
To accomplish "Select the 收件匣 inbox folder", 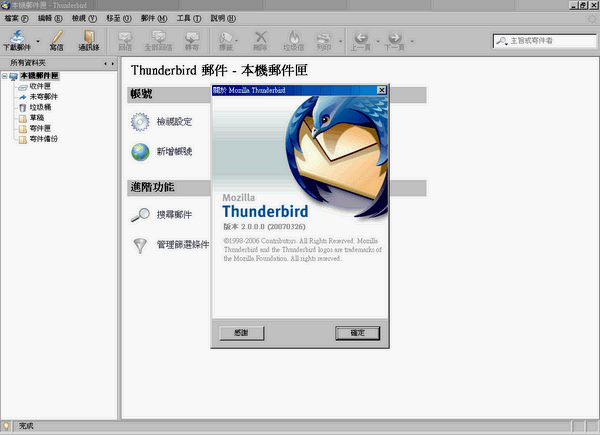I will (x=40, y=87).
